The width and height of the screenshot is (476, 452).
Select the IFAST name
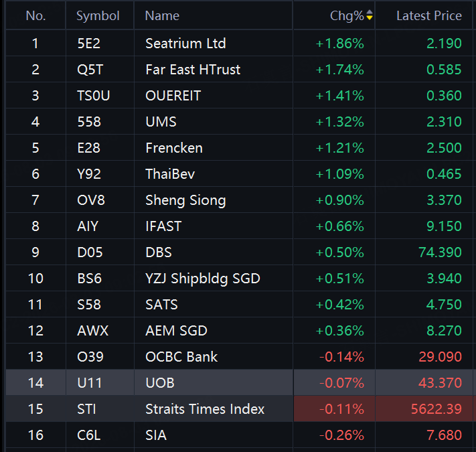(163, 226)
